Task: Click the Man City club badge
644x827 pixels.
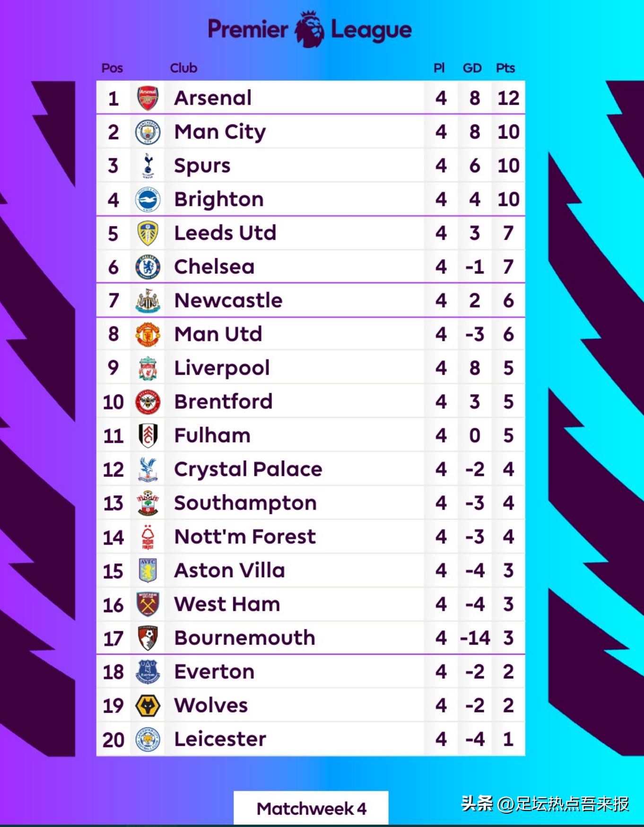Action: [x=148, y=132]
